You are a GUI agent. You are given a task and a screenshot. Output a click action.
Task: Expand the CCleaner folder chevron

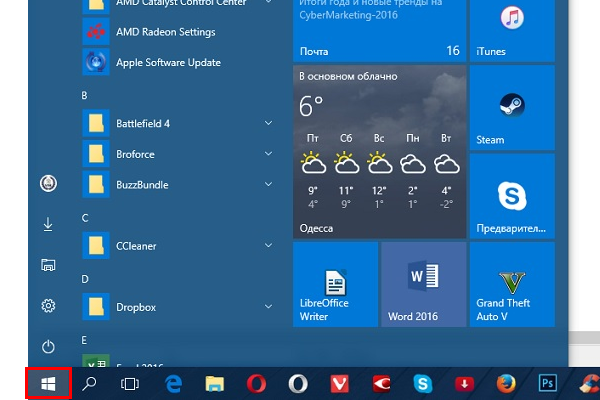click(268, 246)
